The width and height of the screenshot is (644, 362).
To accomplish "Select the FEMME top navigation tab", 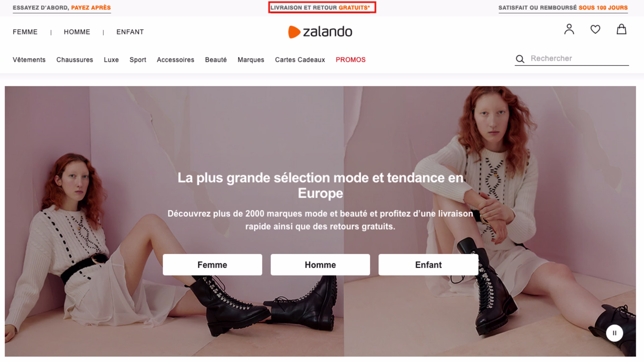I will tap(25, 32).
